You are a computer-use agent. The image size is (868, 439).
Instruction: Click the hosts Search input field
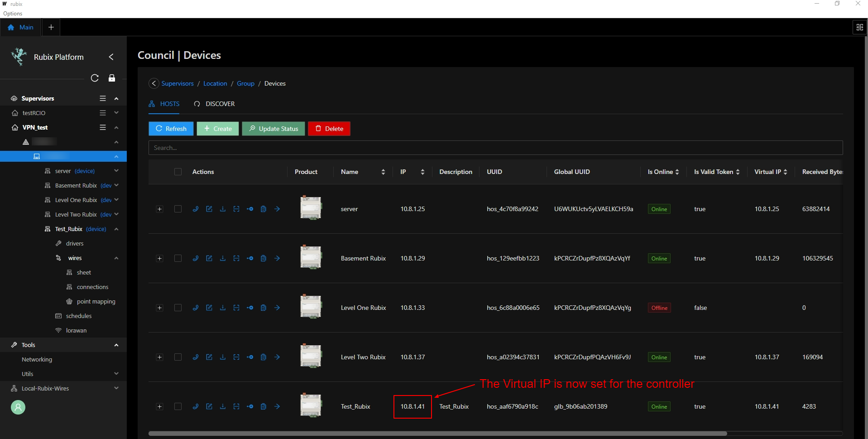(x=496, y=148)
